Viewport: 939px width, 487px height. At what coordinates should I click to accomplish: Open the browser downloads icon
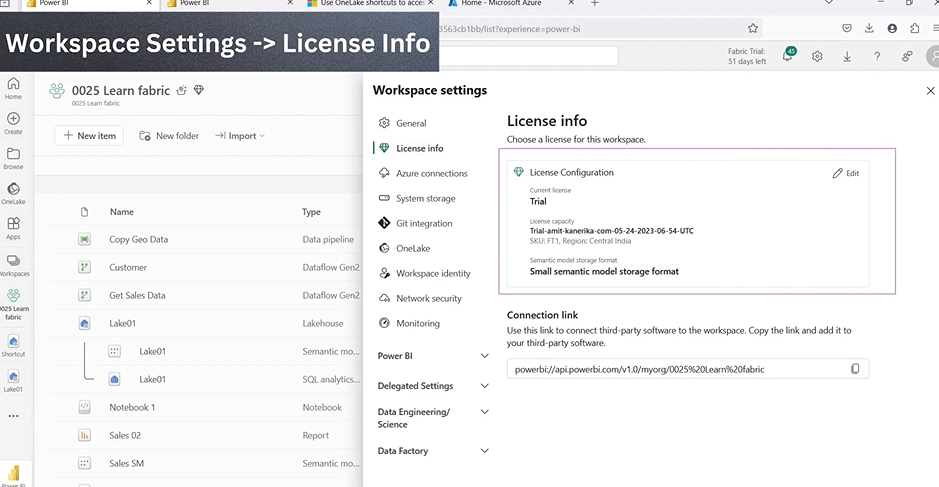(x=869, y=28)
